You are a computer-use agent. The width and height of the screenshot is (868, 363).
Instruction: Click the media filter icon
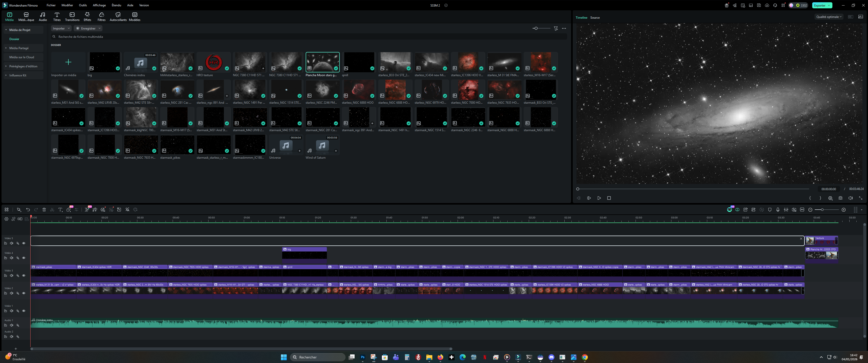tap(556, 28)
